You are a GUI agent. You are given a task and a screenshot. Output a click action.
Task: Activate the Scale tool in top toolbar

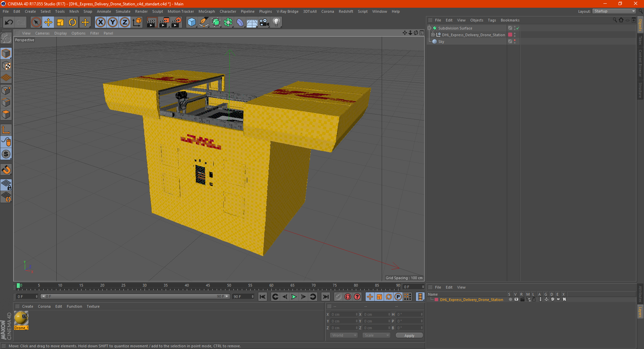[60, 22]
